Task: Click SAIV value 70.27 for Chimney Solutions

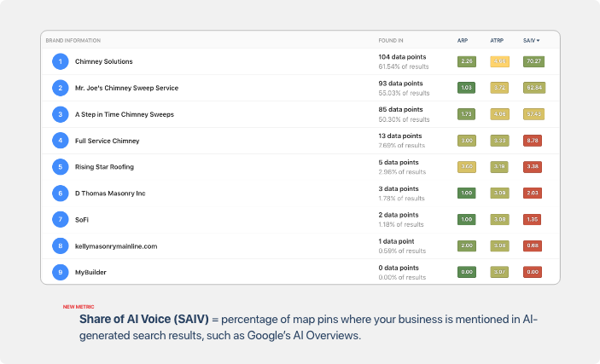Action: coord(533,61)
